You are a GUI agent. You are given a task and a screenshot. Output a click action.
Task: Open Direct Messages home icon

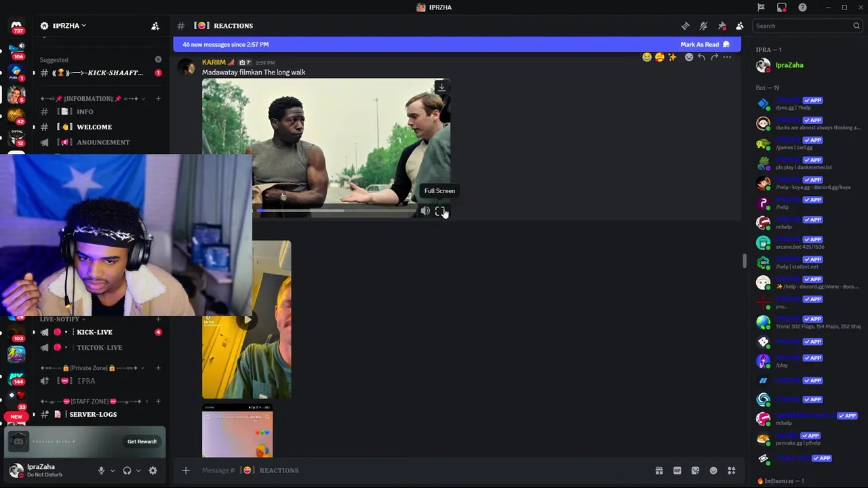pos(16,27)
